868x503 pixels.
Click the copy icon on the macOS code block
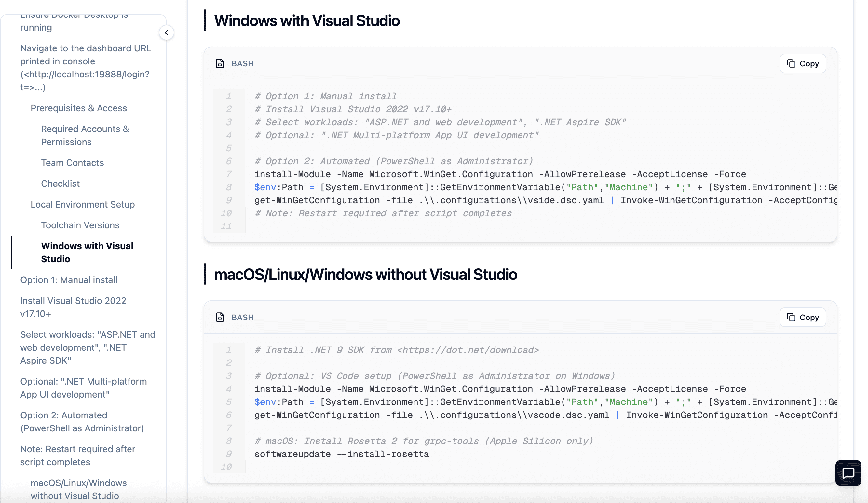pyautogui.click(x=791, y=317)
